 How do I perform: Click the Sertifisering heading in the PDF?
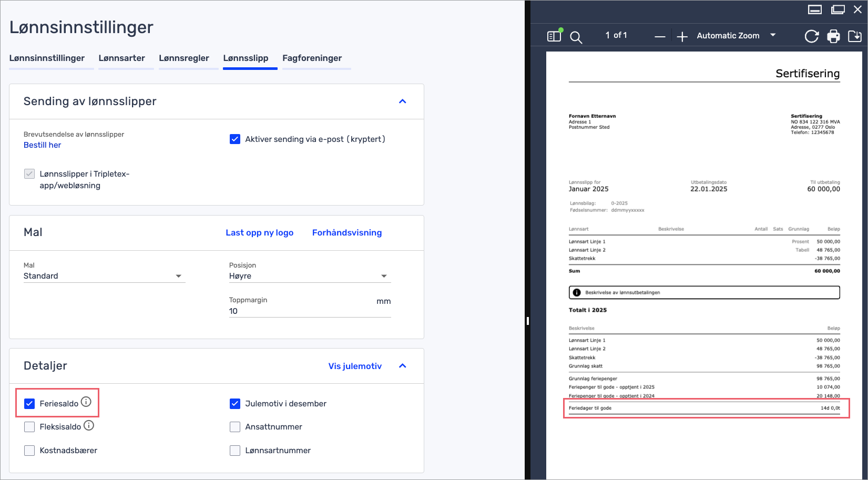(808, 74)
